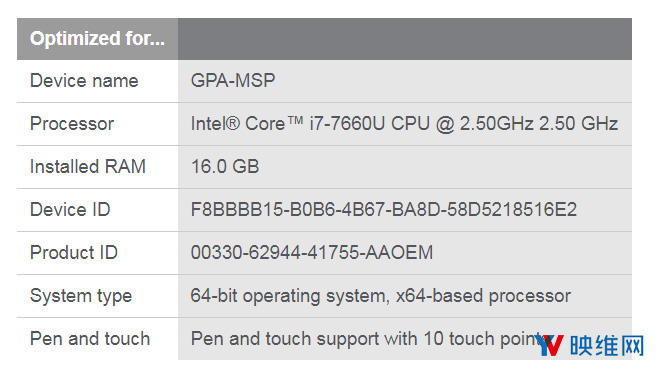Click the 映维网 watermark logo icon
The height and width of the screenshot is (379, 667).
[x=550, y=345]
